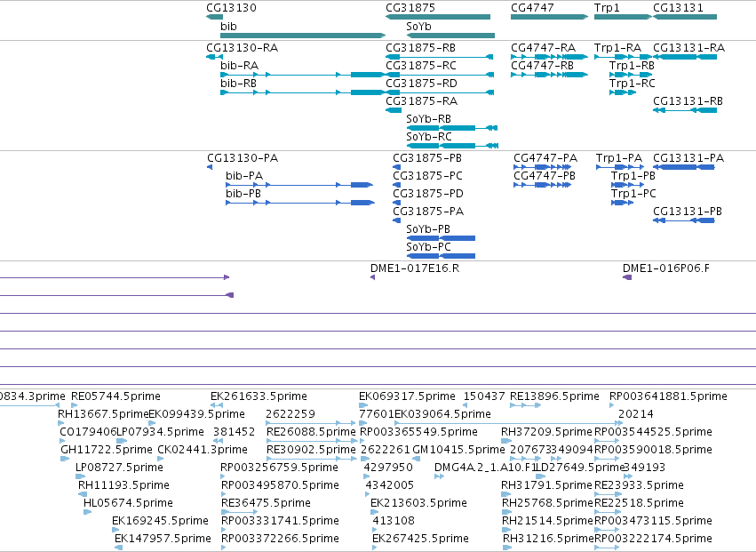Select transcript Trp1-RB
Screen dimensions: 756x552
(631, 75)
